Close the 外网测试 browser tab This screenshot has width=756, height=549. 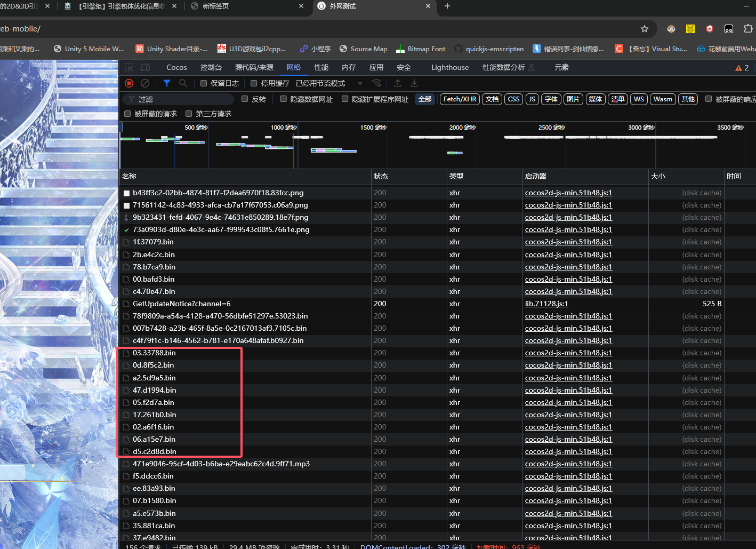pyautogui.click(x=428, y=6)
